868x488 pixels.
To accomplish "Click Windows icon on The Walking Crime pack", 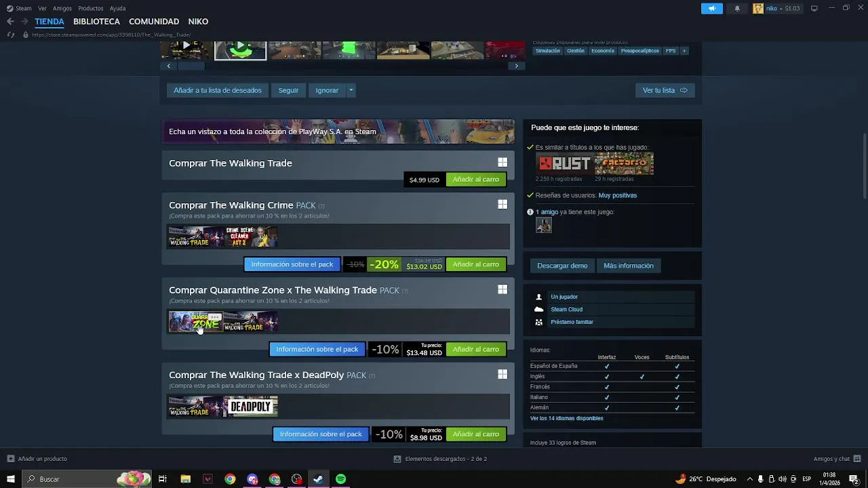I will (502, 204).
